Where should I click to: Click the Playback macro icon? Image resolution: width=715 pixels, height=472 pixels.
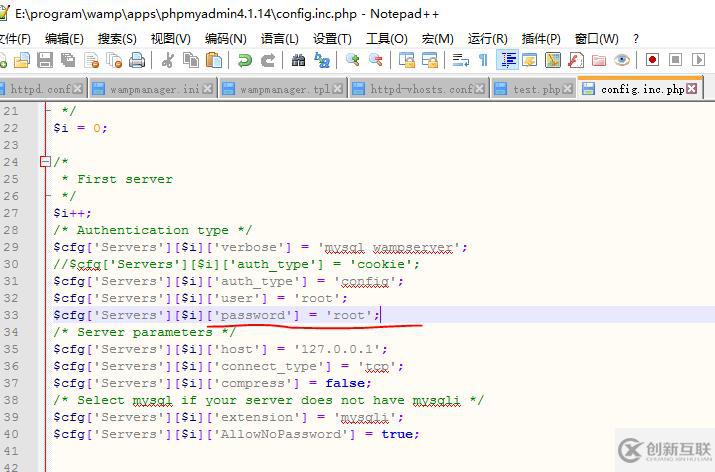point(699,60)
